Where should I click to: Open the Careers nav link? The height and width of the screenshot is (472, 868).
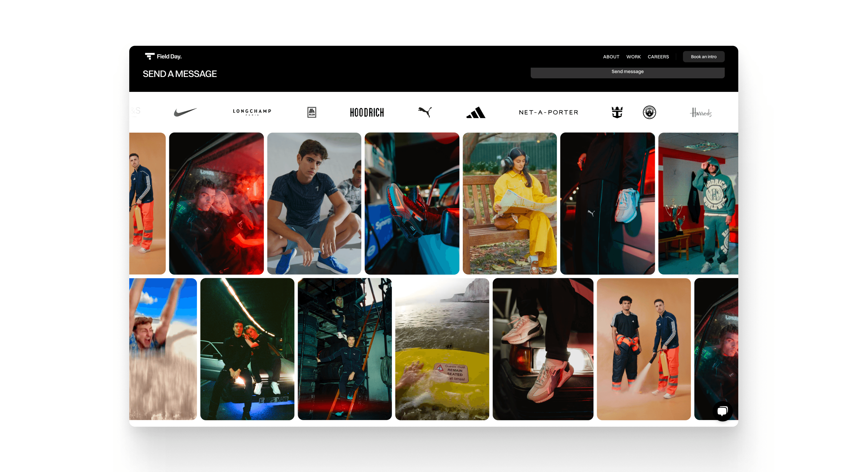(x=658, y=57)
